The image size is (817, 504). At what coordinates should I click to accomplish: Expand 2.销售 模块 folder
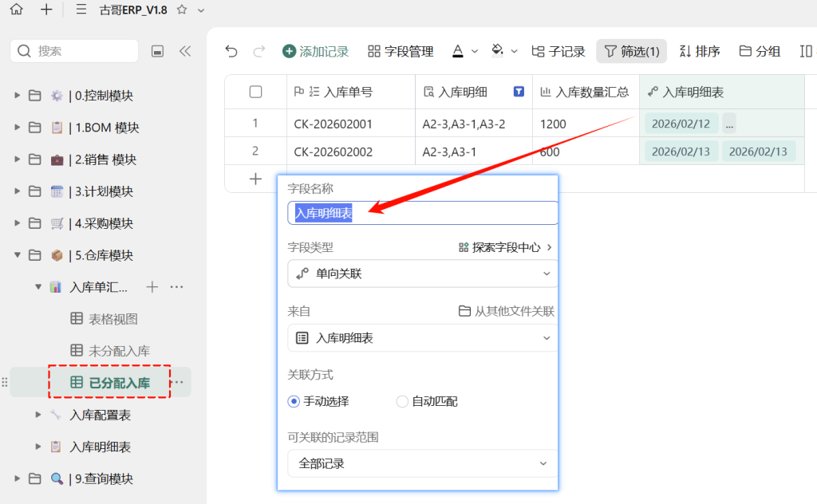[18, 159]
